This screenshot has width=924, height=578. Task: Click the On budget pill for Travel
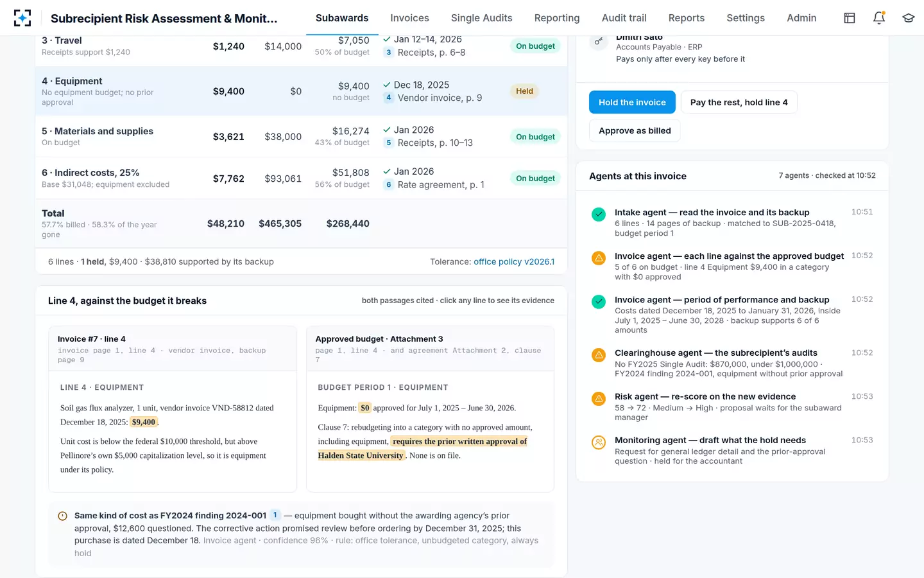pos(535,46)
